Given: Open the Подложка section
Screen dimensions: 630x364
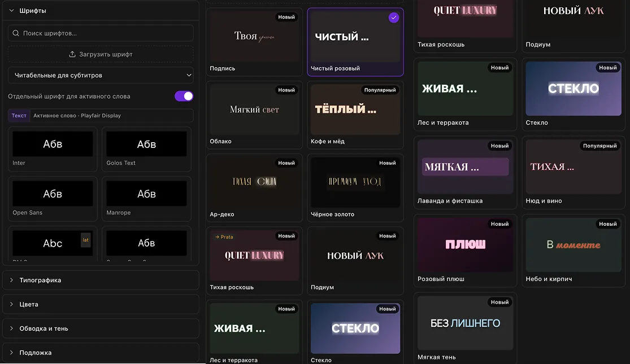Looking at the screenshot, I should [x=101, y=352].
